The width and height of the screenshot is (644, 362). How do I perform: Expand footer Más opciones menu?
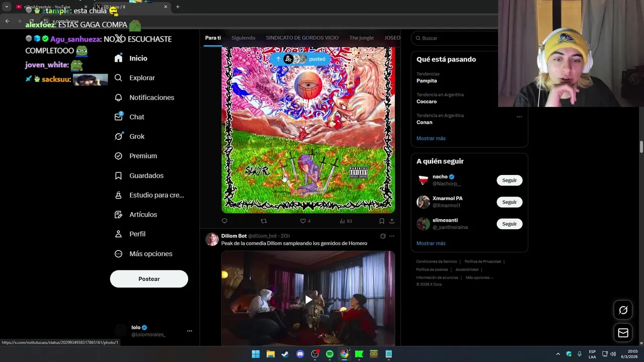pyautogui.click(x=479, y=278)
